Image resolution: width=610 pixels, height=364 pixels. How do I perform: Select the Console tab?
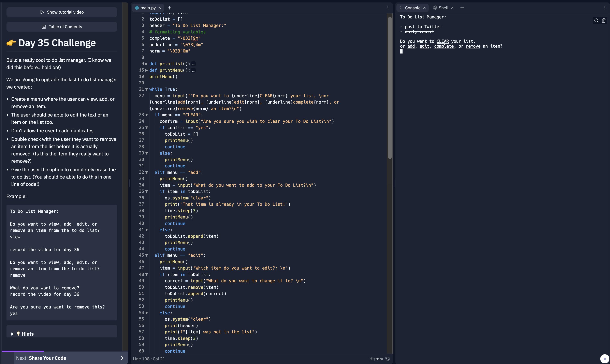[412, 8]
